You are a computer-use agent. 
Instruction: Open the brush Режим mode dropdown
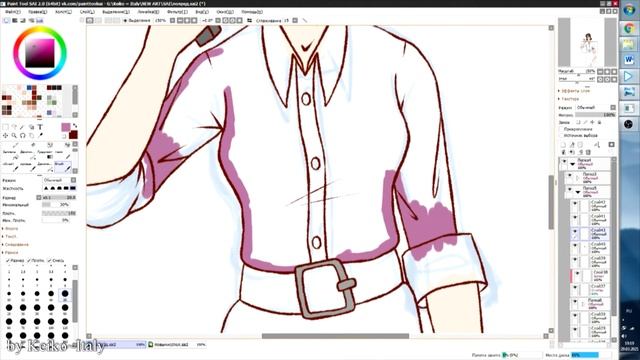[x=60, y=180]
